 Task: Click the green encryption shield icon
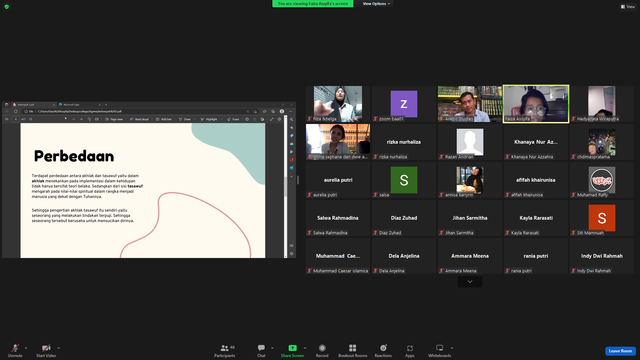click(7, 7)
